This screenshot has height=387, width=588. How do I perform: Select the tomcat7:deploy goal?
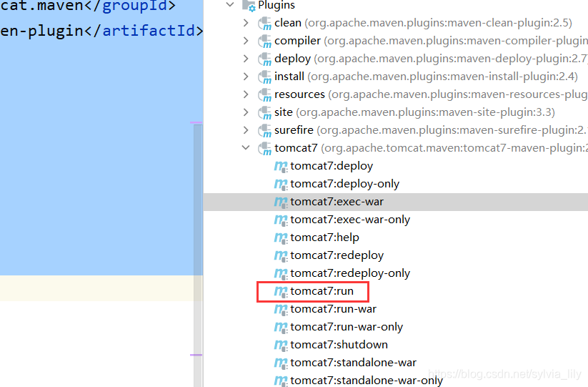pyautogui.click(x=332, y=166)
